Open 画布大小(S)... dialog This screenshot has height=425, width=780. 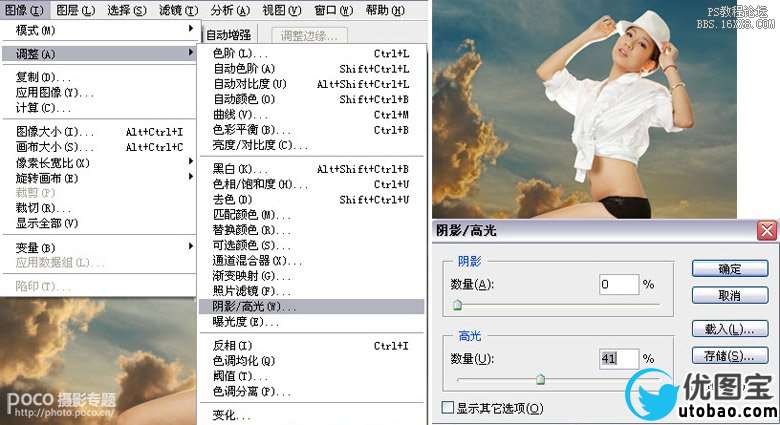click(x=99, y=147)
